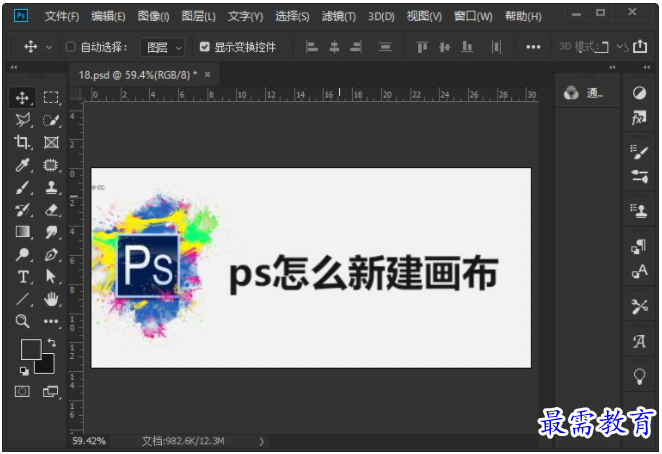Switch foreground and background colors
Screen dimensions: 662x454
[52, 343]
